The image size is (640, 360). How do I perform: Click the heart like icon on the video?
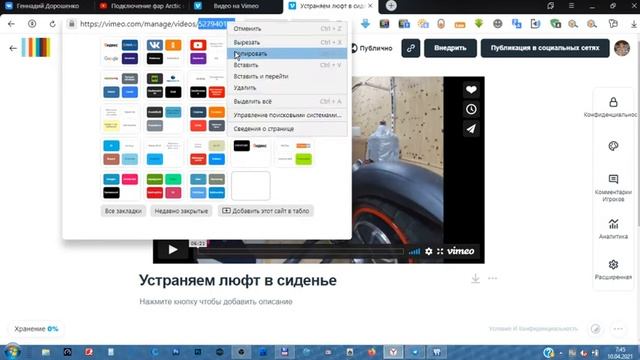pyautogui.click(x=471, y=90)
